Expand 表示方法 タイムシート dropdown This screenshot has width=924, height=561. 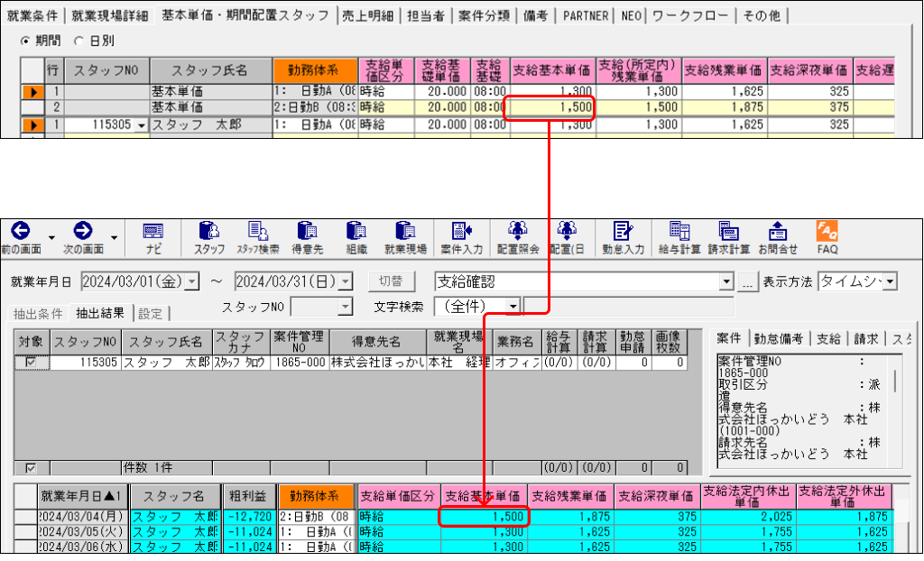[891, 281]
